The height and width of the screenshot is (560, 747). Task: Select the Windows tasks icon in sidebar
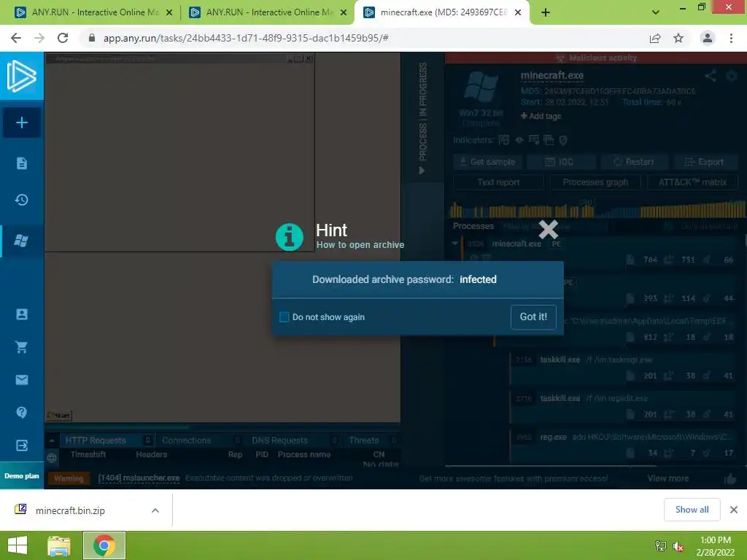pyautogui.click(x=21, y=241)
